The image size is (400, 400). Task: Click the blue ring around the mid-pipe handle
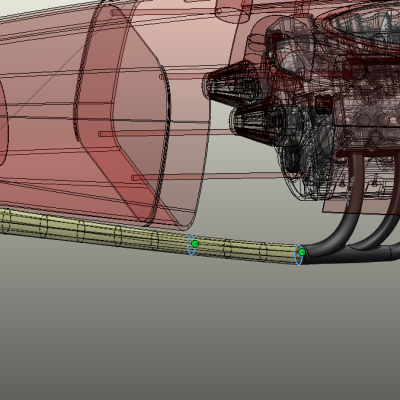click(191, 245)
